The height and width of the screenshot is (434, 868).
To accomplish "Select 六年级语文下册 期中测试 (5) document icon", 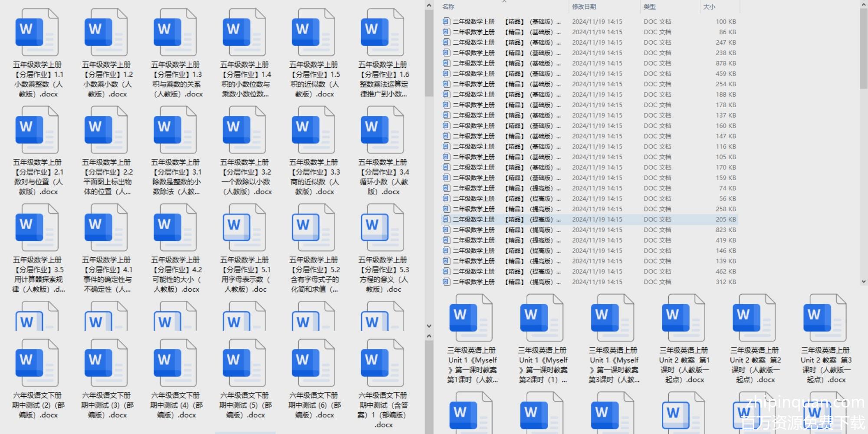I will tap(244, 364).
